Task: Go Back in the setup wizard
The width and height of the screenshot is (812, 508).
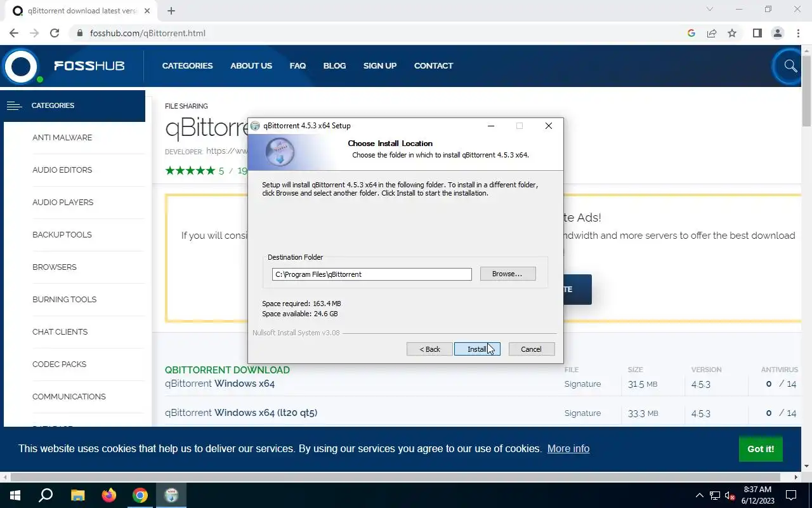Action: pos(429,349)
